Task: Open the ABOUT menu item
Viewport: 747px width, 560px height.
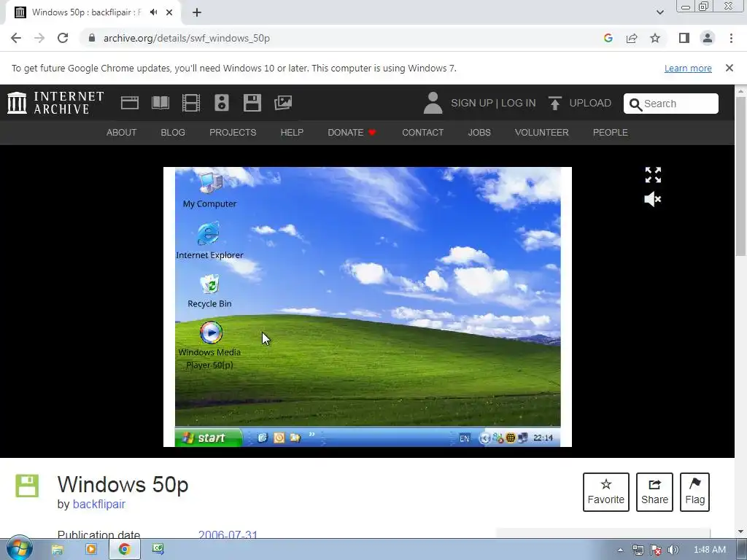Action: tap(122, 133)
